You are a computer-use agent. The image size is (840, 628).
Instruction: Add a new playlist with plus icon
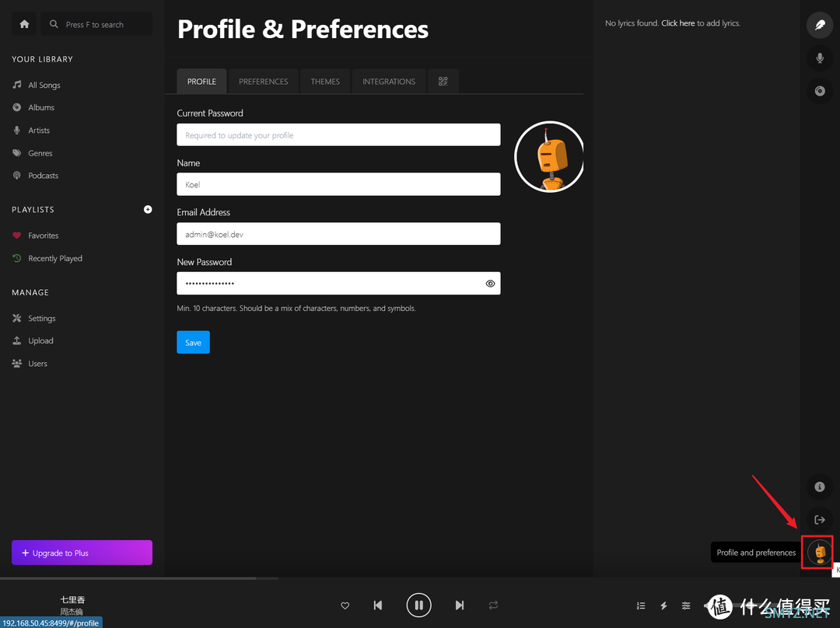pos(148,209)
